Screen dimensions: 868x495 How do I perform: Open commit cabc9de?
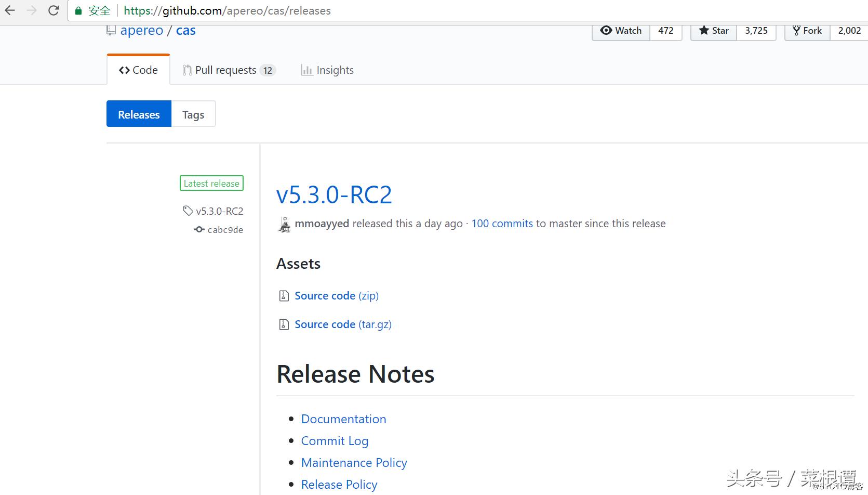click(225, 230)
